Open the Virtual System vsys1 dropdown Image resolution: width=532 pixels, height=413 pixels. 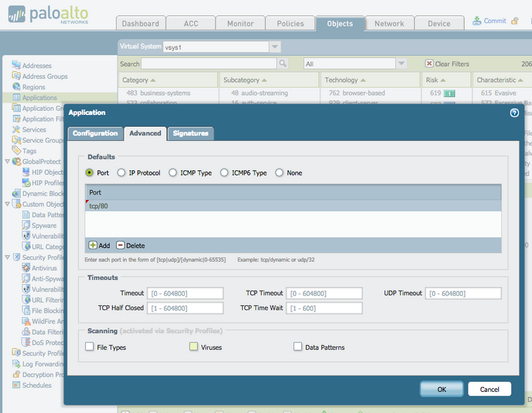[274, 47]
